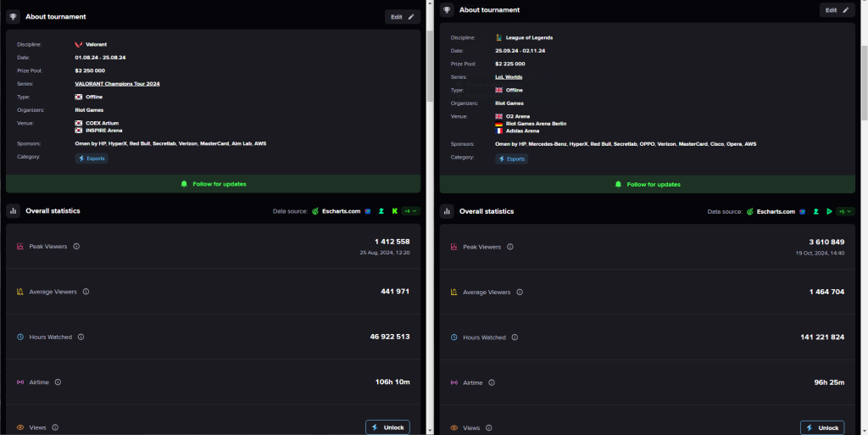The image size is (868, 435).
Task: Click bar chart icon beside Overall statistics, LoL panel
Action: pos(448,211)
